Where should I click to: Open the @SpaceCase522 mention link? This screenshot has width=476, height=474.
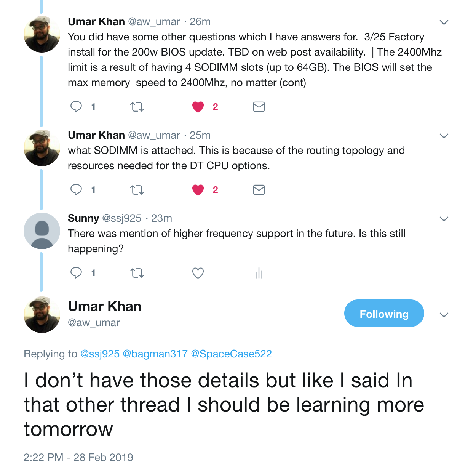pyautogui.click(x=231, y=354)
